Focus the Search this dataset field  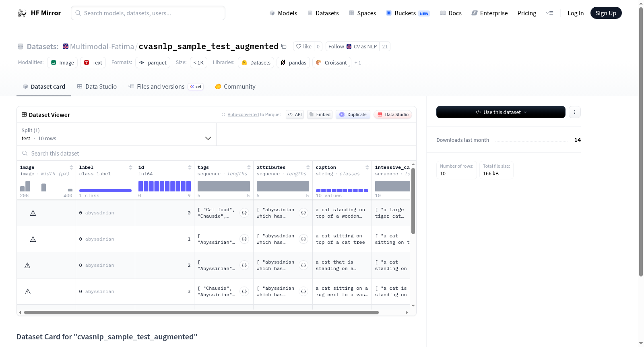coord(217,154)
